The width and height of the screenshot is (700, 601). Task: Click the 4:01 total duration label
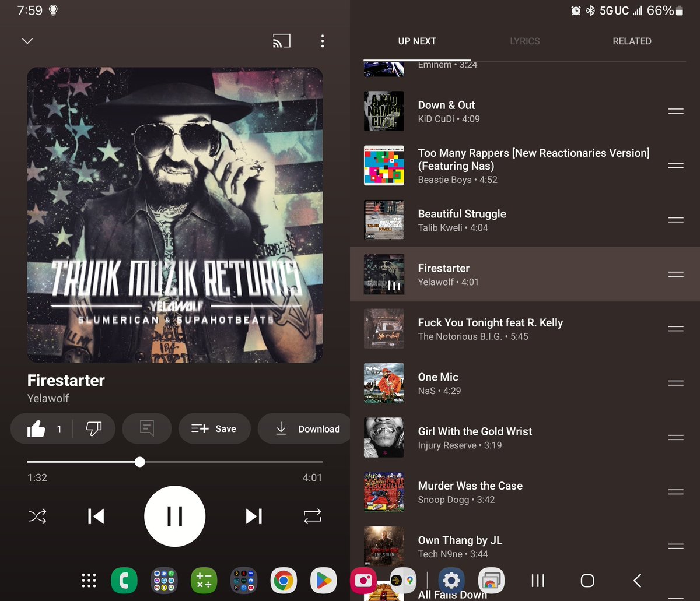312,477
